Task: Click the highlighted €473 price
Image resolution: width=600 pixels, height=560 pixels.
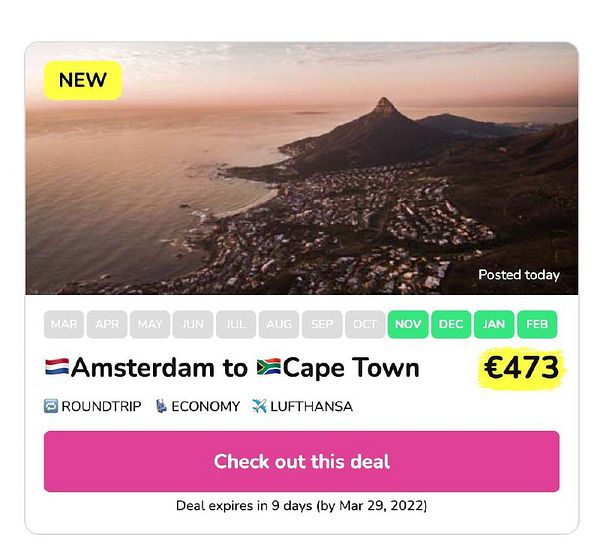Action: (521, 368)
